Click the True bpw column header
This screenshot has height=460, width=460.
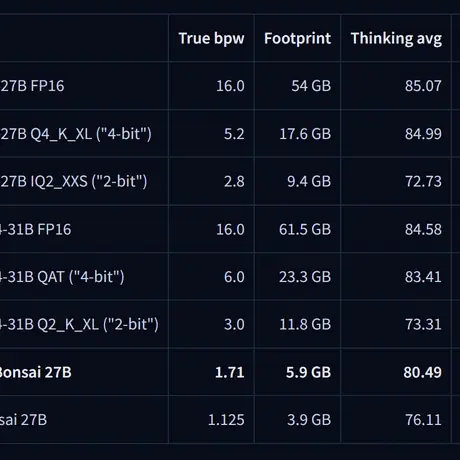tap(211, 39)
